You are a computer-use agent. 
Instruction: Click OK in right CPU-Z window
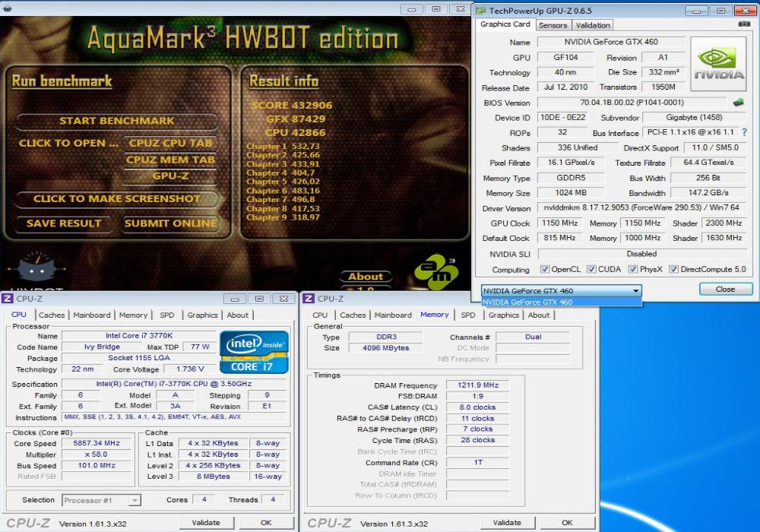[x=567, y=523]
